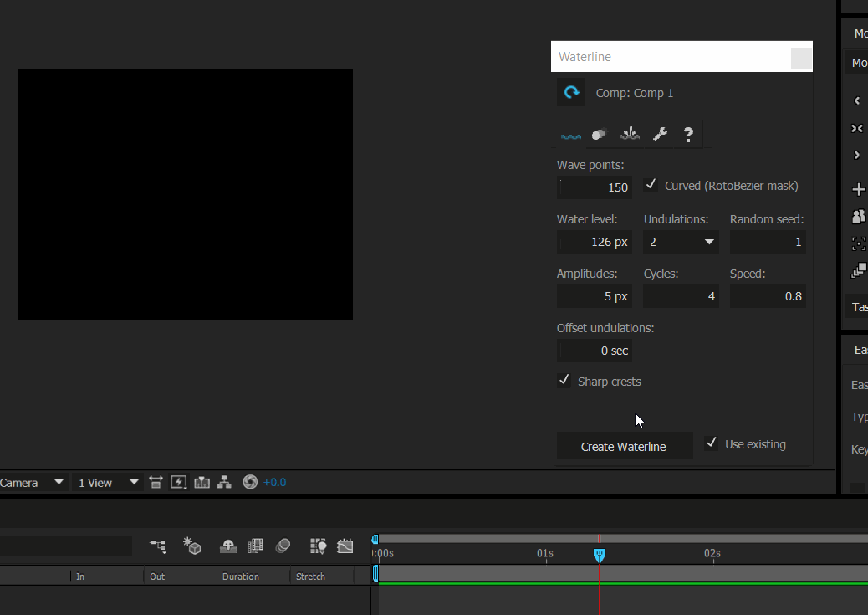Enable the motion blur icon in timeline
The image size is (868, 615).
point(283,546)
